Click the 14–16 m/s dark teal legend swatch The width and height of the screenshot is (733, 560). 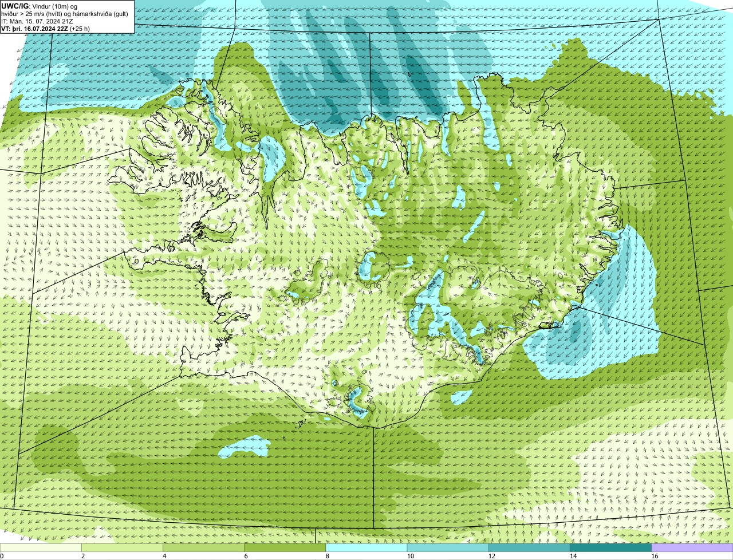tap(611, 548)
